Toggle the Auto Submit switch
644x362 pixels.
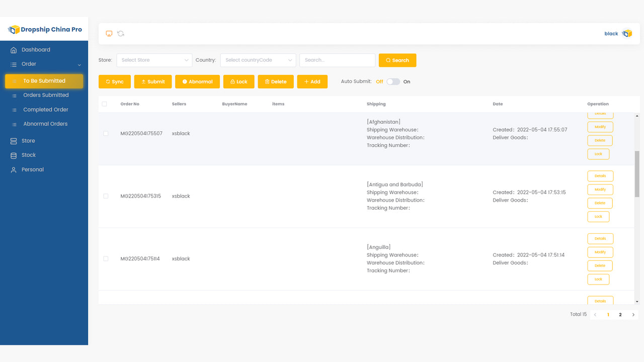tap(393, 81)
